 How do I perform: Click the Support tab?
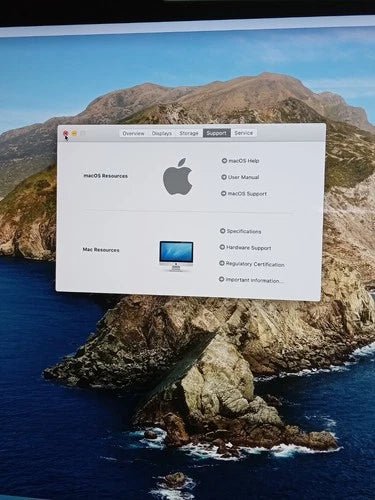[x=216, y=133]
